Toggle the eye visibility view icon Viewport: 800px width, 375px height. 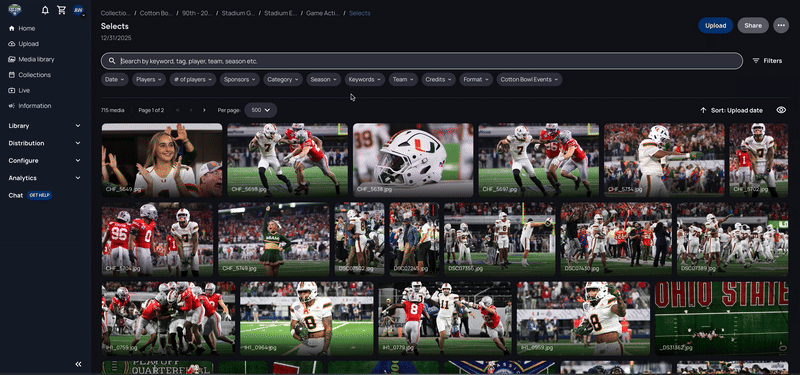(781, 110)
